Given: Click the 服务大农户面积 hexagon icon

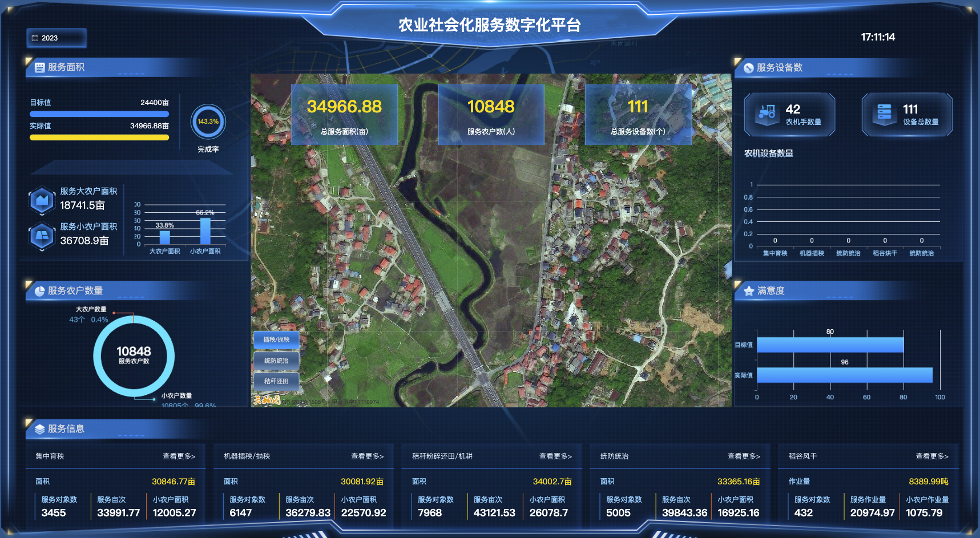Looking at the screenshot, I should tap(42, 200).
